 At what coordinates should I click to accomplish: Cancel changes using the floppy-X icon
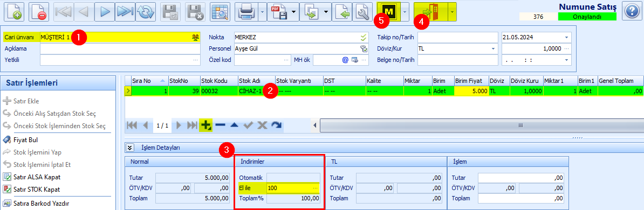click(195, 12)
